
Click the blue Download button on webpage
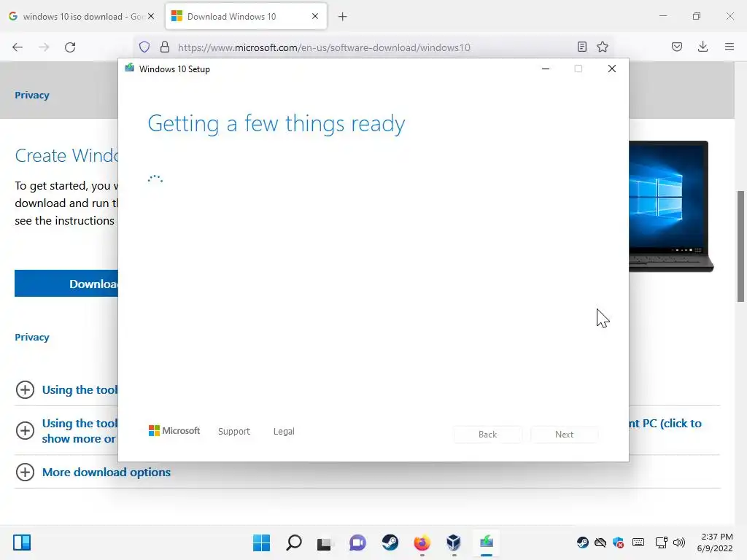[66, 284]
